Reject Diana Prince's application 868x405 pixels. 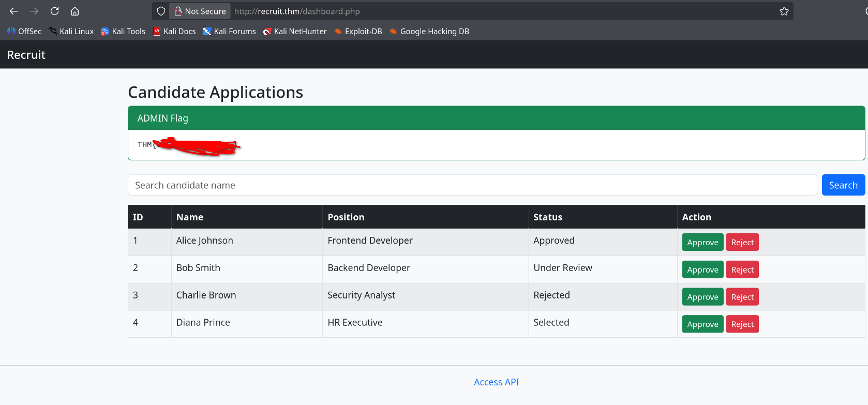coord(742,324)
